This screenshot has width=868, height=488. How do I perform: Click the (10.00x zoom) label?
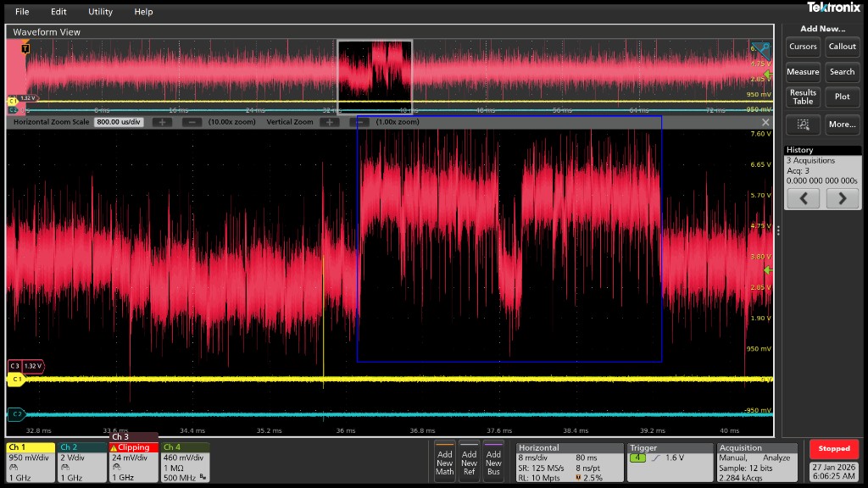click(x=232, y=122)
